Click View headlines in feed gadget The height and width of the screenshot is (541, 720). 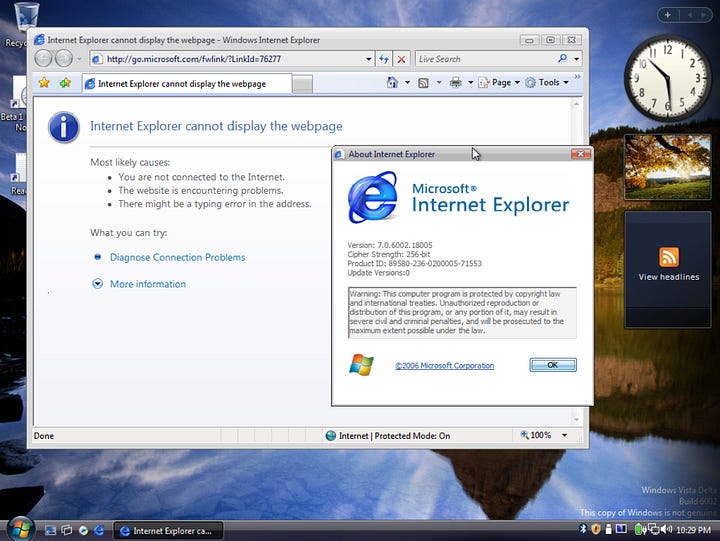[669, 277]
